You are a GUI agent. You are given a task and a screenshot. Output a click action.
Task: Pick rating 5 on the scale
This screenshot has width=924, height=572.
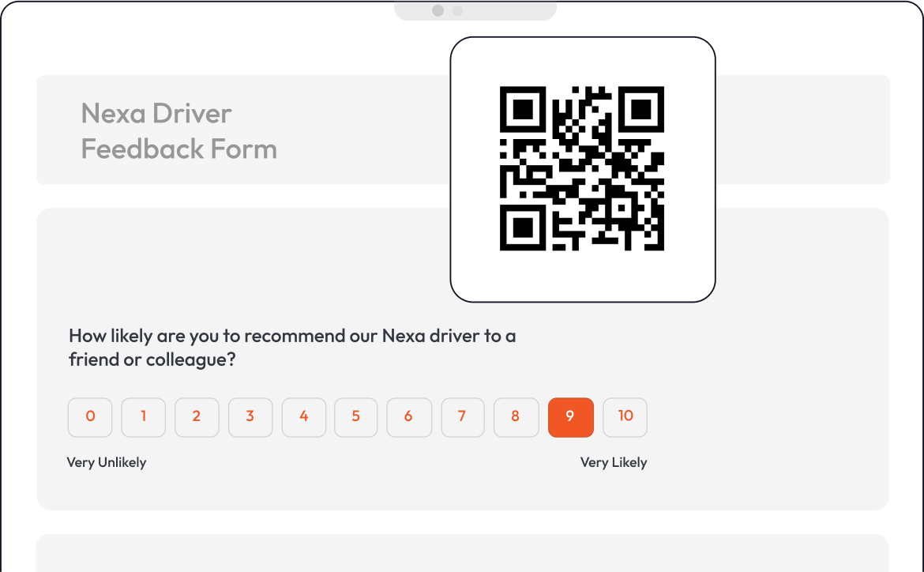[x=356, y=417]
